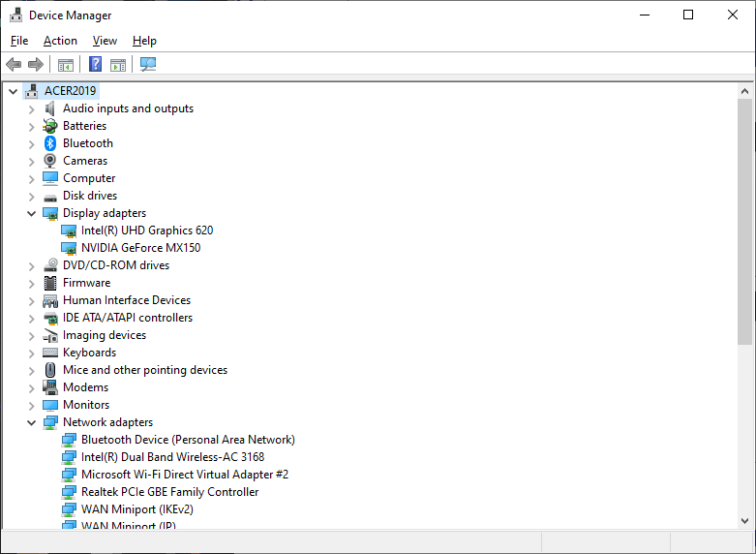Screen dimensions: 756x554
Task: Click the Back arrow toolbar icon
Action: tap(14, 64)
